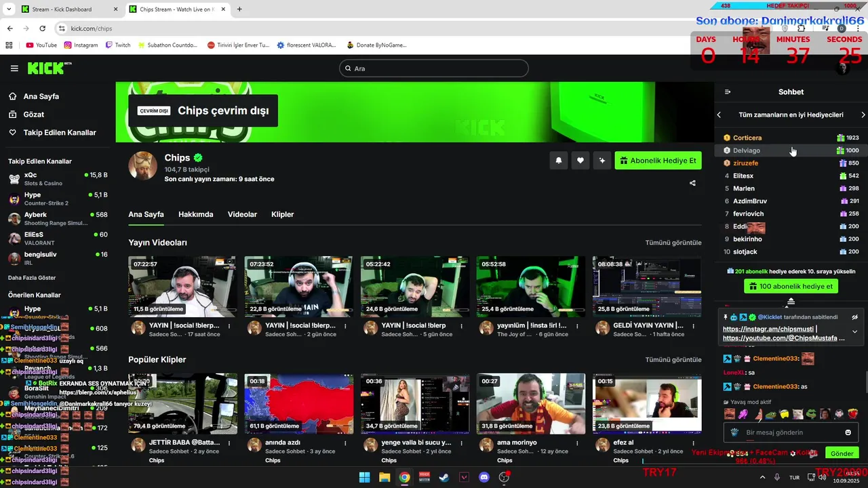Image resolution: width=868 pixels, height=488 pixels.
Task: Open the Instagram bookmark
Action: pos(81,45)
